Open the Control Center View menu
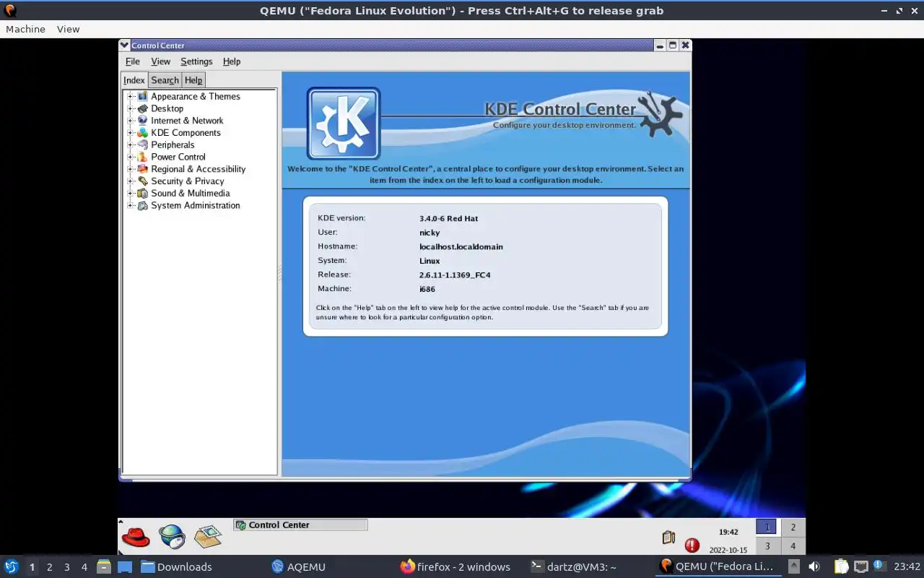924x578 pixels. tap(160, 61)
